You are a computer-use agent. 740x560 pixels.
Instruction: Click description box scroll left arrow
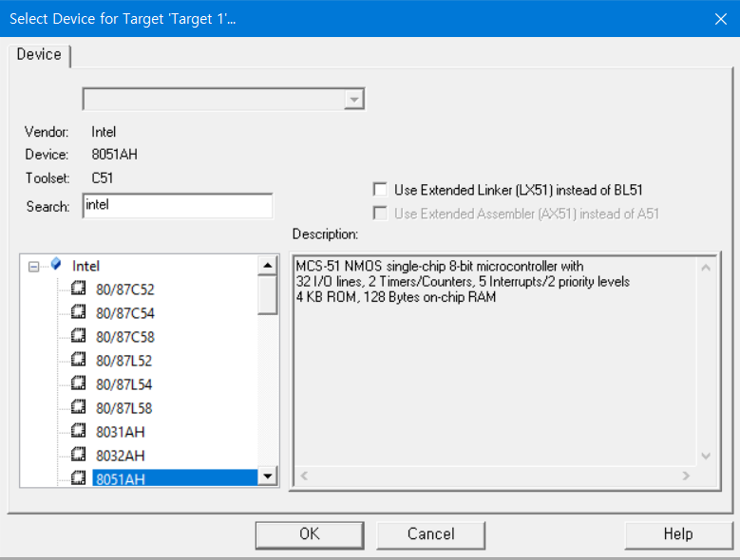click(304, 476)
